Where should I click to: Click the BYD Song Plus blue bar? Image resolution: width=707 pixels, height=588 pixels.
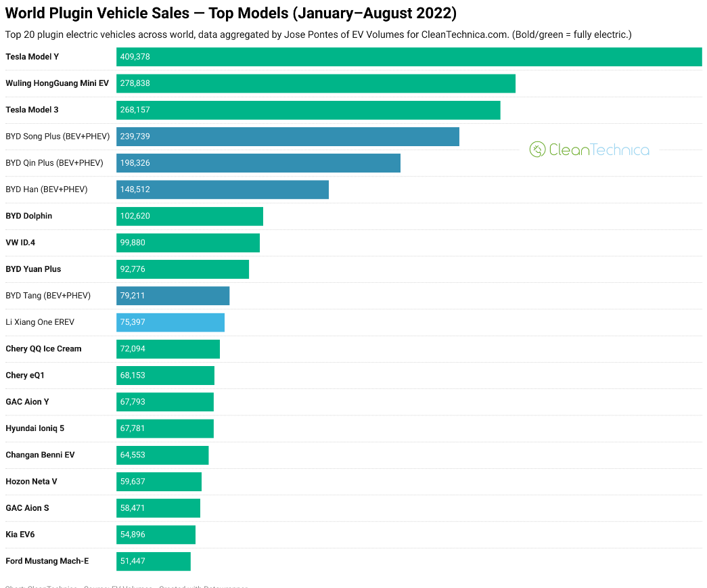(x=288, y=137)
